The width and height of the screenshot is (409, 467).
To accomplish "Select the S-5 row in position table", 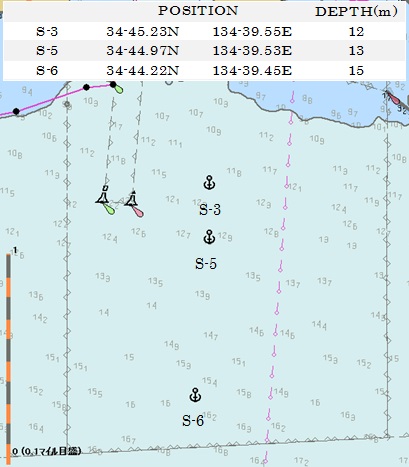I will [204, 51].
